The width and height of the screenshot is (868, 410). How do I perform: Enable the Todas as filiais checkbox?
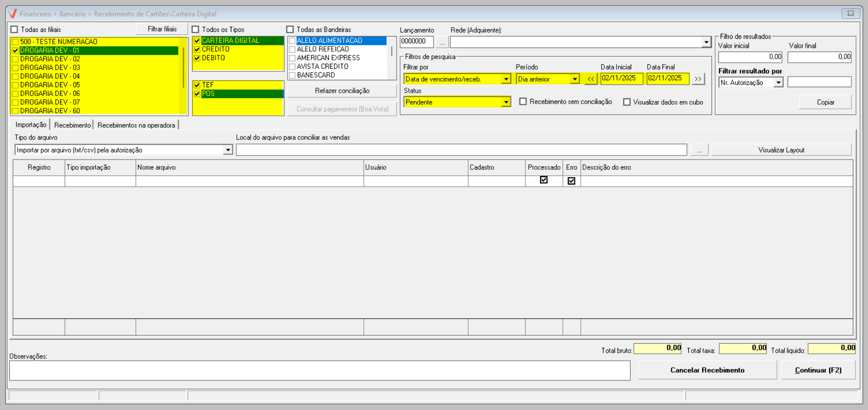click(x=15, y=30)
